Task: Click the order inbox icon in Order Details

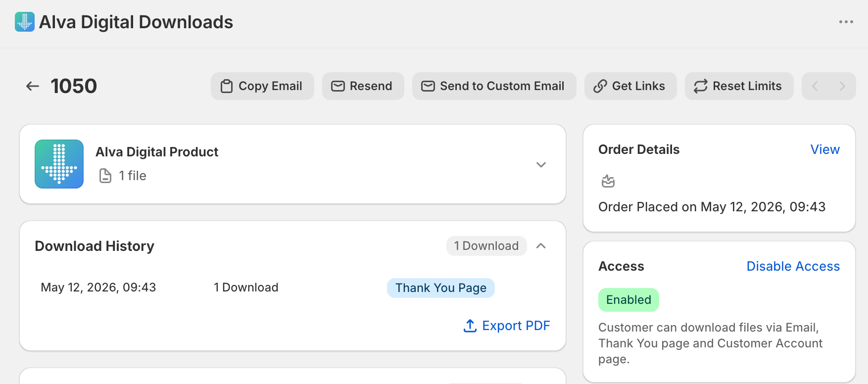Action: [608, 181]
